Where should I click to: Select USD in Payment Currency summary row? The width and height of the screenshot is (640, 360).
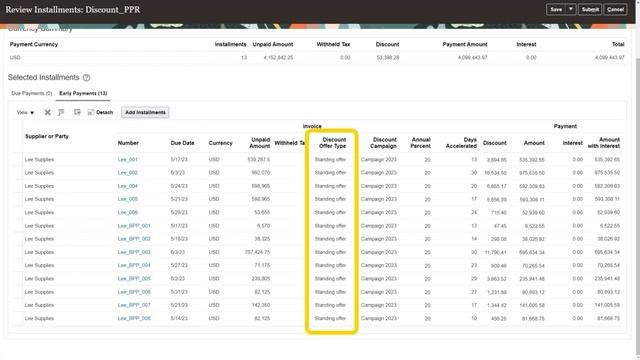click(15, 58)
